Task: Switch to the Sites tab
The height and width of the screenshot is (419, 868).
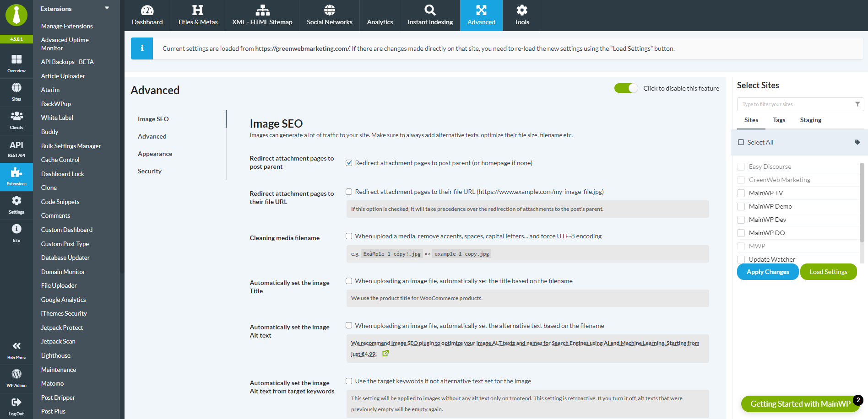Action: click(x=751, y=120)
